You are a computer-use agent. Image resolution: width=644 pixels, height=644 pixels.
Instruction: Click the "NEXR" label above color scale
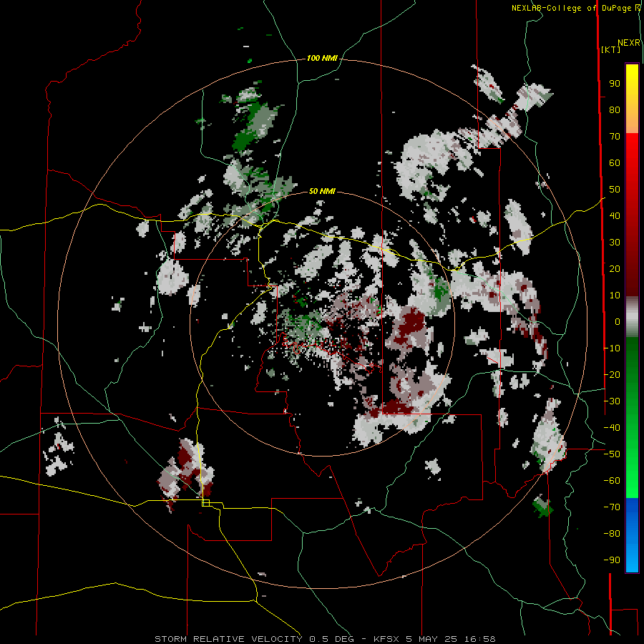pyautogui.click(x=629, y=43)
